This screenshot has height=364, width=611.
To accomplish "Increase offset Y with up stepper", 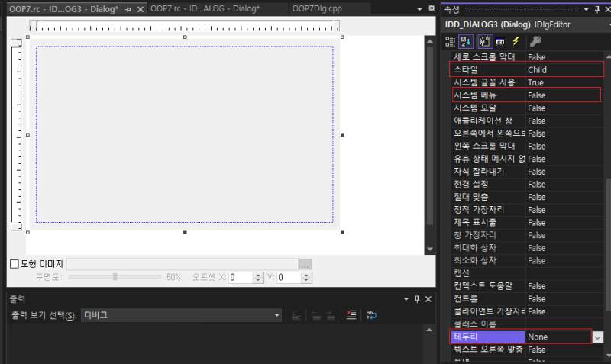I will click(306, 275).
